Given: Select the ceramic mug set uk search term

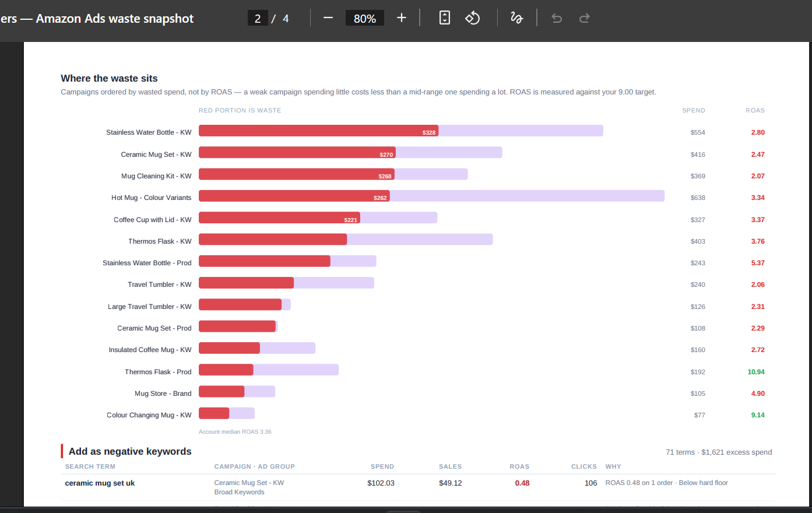Looking at the screenshot, I should [100, 483].
